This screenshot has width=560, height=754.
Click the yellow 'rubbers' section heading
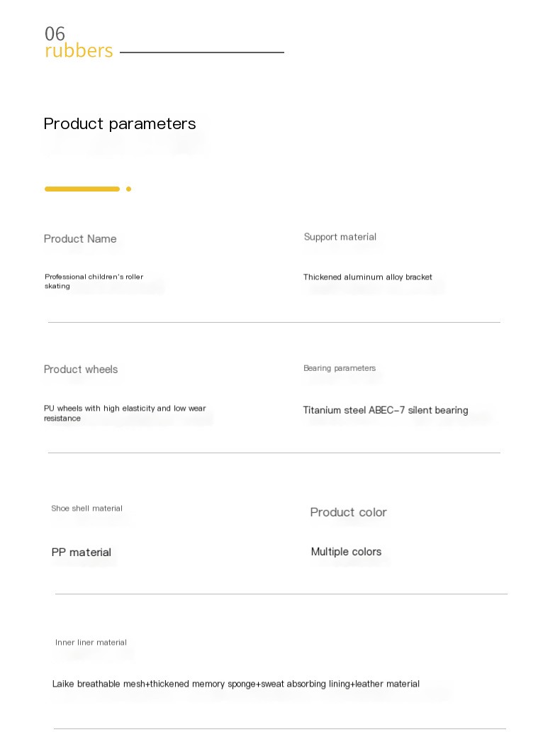point(79,50)
